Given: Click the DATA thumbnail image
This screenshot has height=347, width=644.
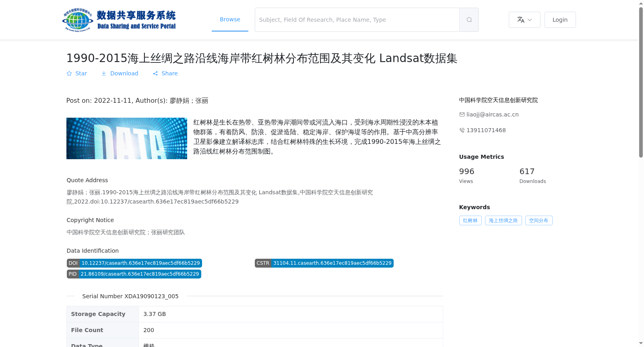Looking at the screenshot, I should tap(127, 138).
